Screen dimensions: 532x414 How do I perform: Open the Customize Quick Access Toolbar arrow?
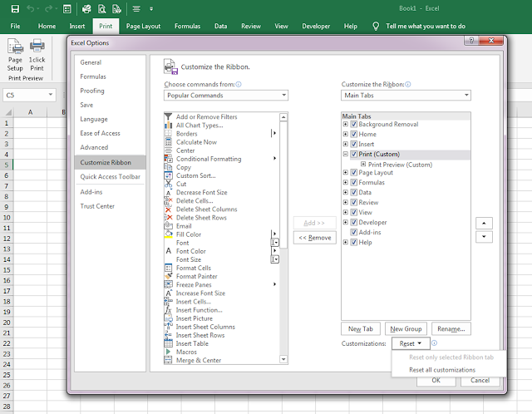click(151, 9)
